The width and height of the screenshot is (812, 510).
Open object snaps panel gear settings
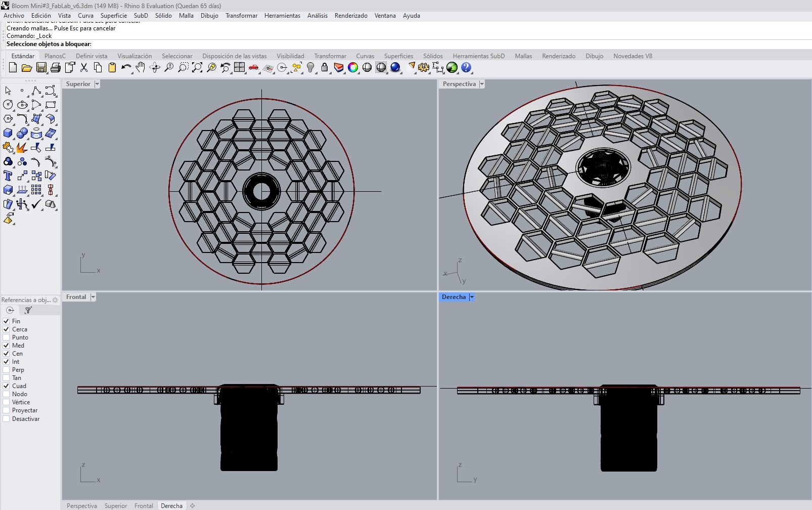[55, 300]
